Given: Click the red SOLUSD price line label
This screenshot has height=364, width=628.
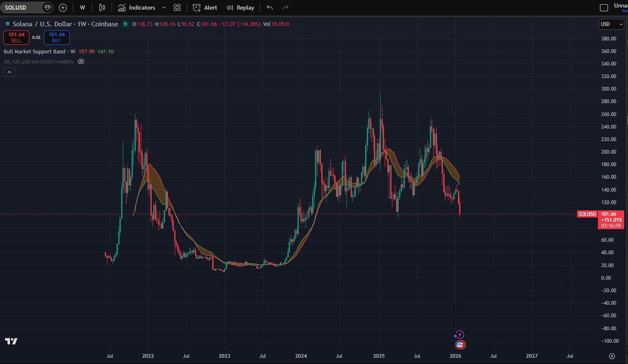Looking at the screenshot, I should [x=586, y=214].
